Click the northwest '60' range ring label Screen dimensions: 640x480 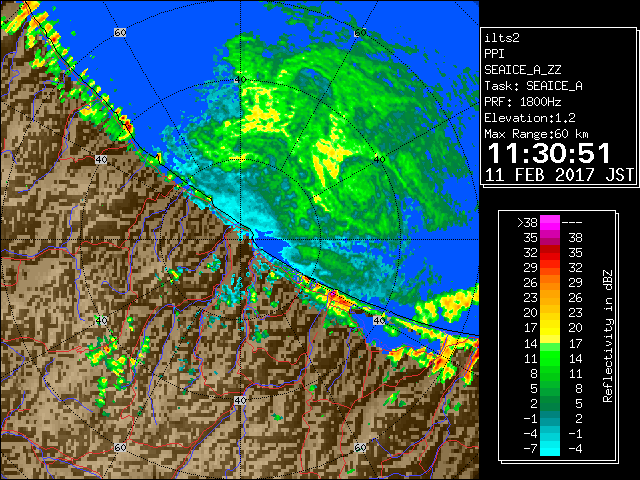120,32
